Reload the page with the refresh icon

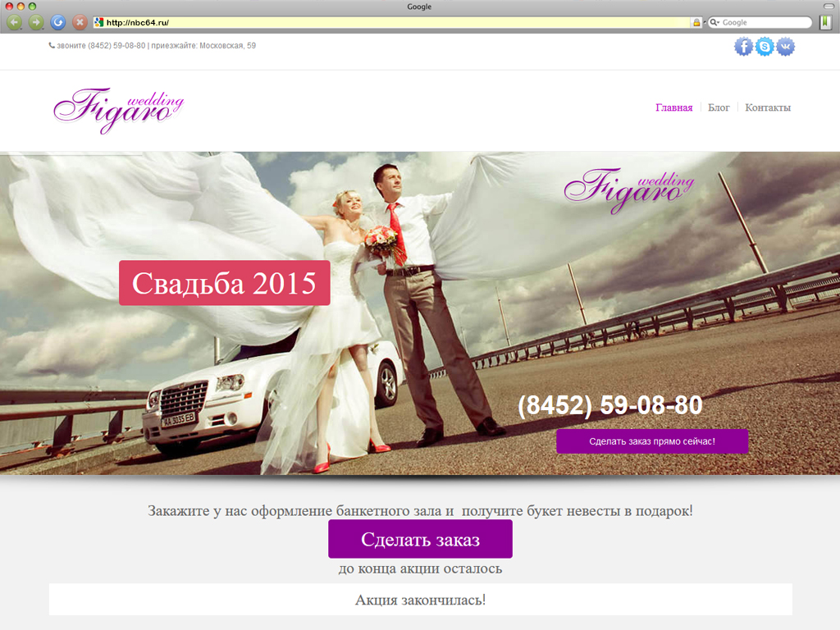pyautogui.click(x=58, y=22)
